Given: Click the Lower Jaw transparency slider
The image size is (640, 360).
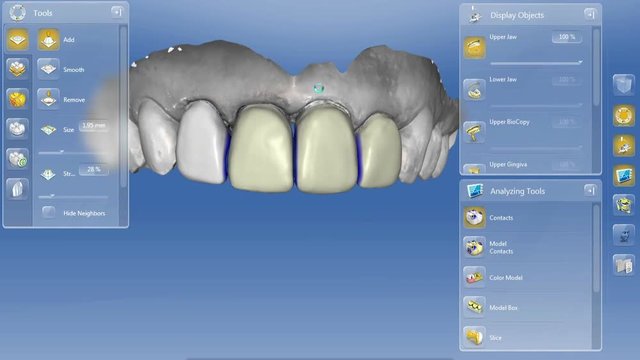Looking at the screenshot, I should [536, 105].
